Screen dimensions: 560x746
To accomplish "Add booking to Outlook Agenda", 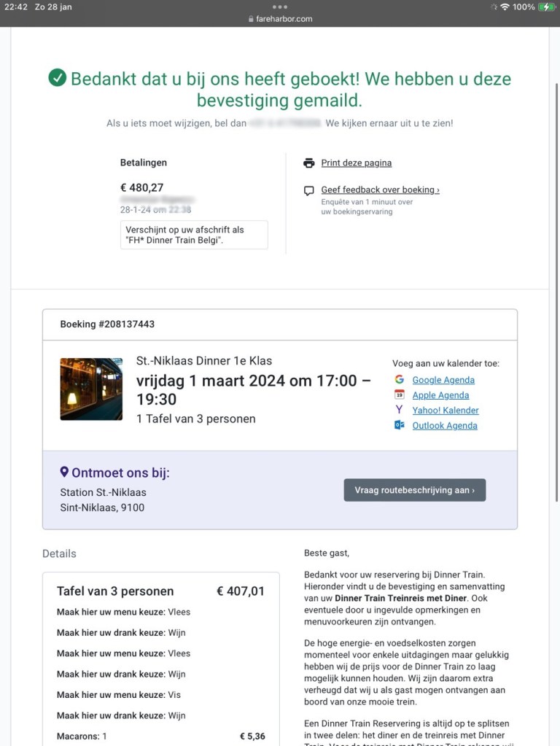I will tap(445, 426).
